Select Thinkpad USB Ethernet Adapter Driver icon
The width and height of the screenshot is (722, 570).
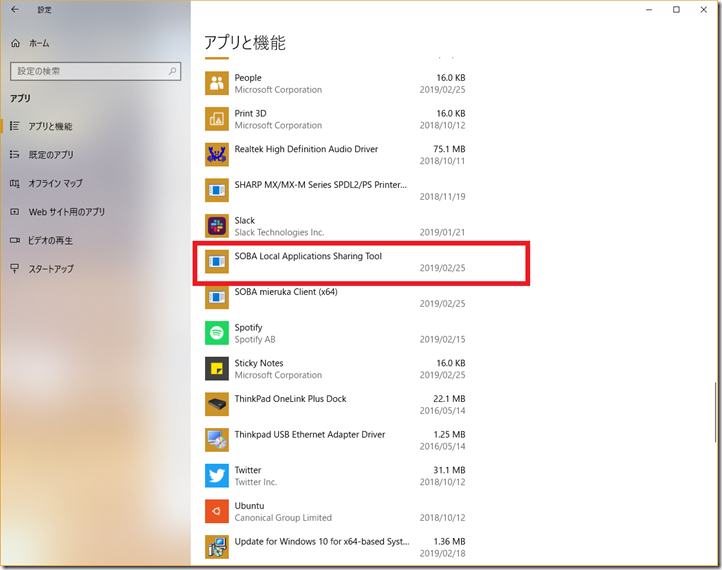pyautogui.click(x=216, y=440)
